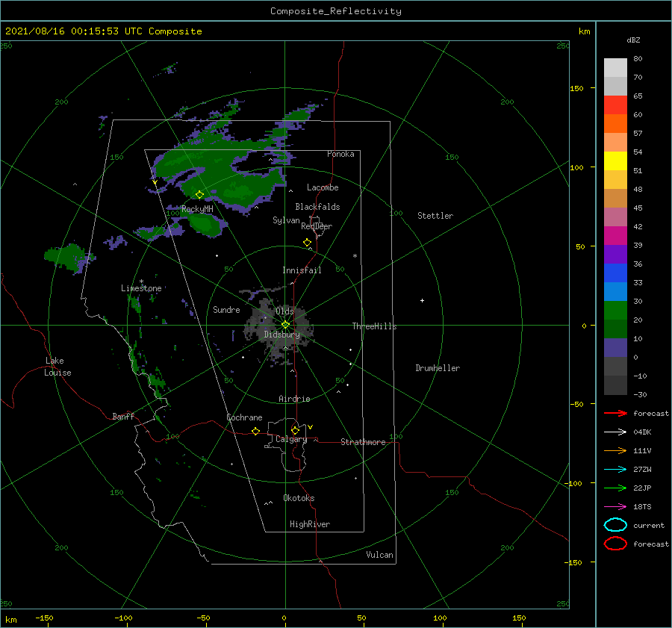Click the Calgary city label
Image resolution: width=672 pixels, height=628 pixels.
[291, 439]
